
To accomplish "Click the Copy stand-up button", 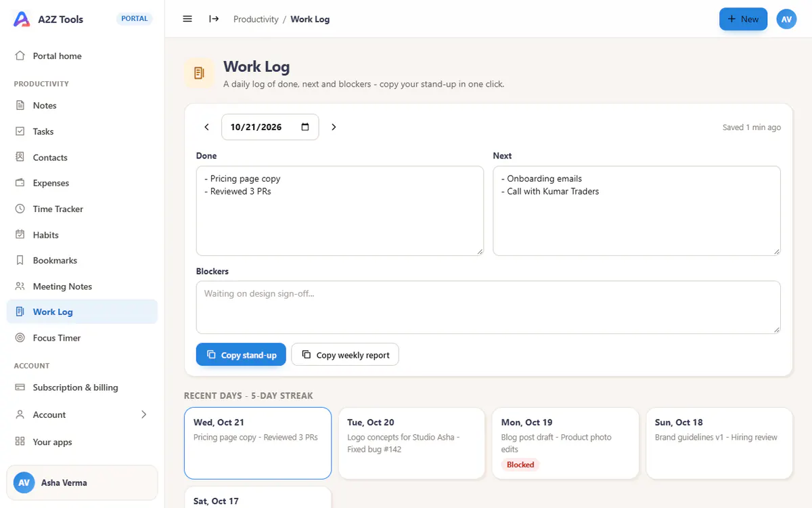I will click(x=241, y=355).
